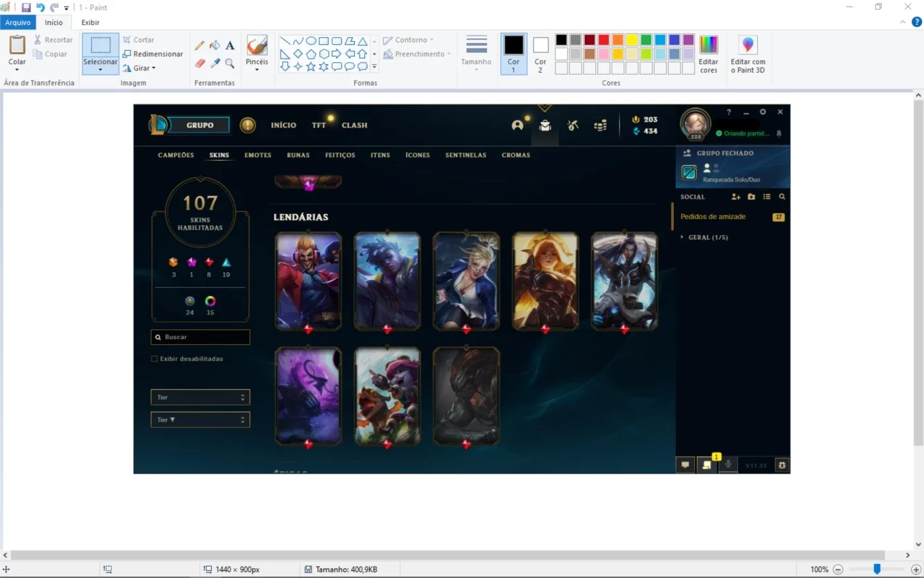Click the horizontal scrollbar

[448, 556]
